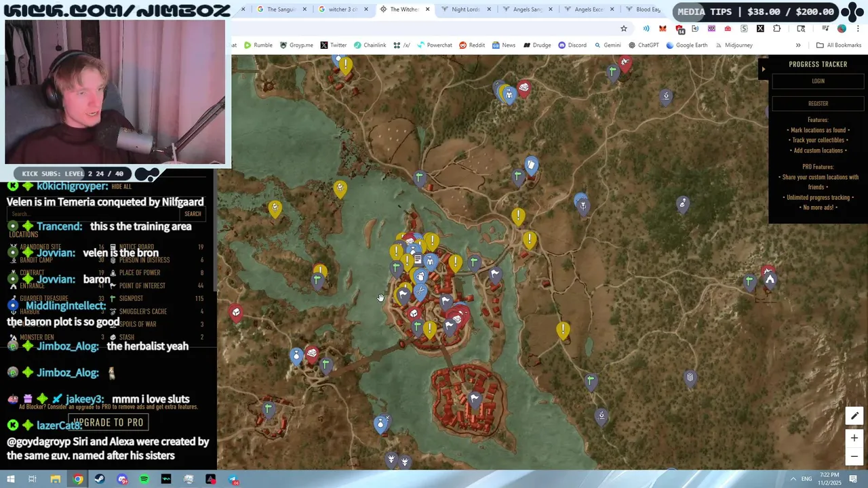Open the /x/ bookmark
The image size is (868, 488).
pos(401,45)
